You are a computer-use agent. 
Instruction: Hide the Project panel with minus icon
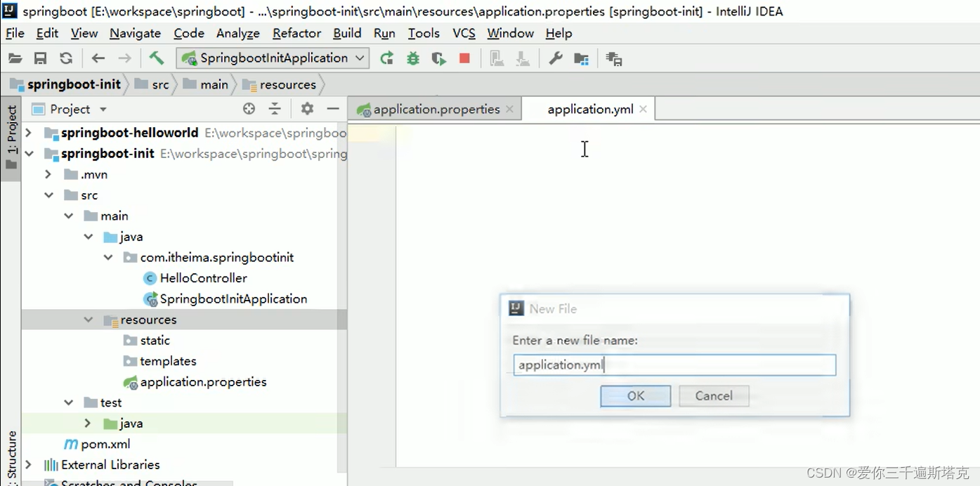click(333, 108)
